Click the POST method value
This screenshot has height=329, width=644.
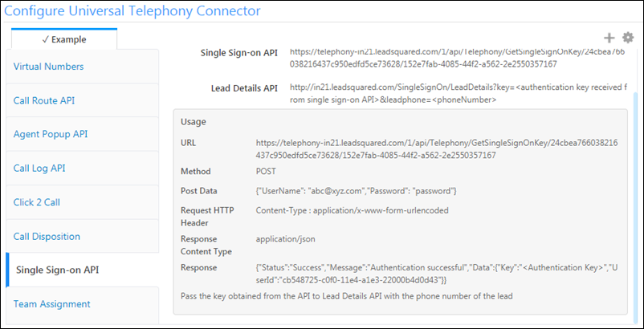[267, 171]
